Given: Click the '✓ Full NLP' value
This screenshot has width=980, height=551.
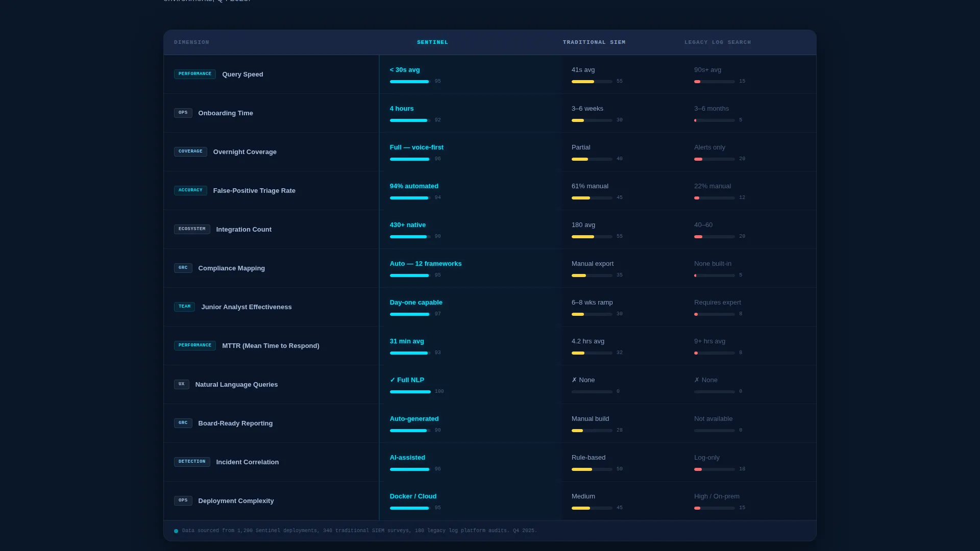Looking at the screenshot, I should coord(407,380).
